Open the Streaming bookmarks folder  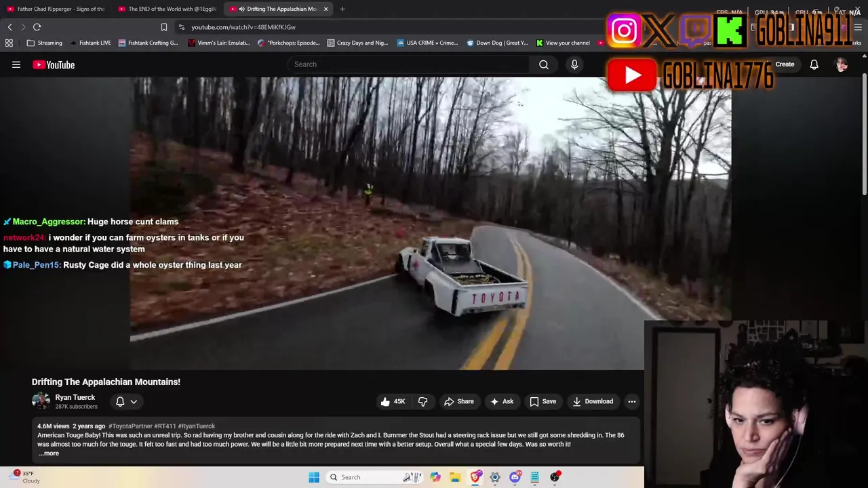(x=44, y=43)
